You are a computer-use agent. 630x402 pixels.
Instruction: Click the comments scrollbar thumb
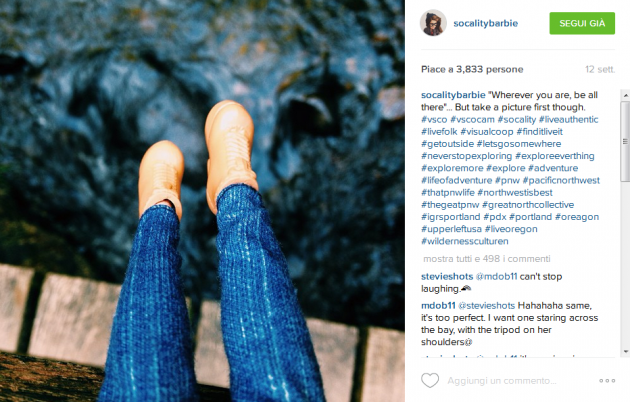coord(625,141)
